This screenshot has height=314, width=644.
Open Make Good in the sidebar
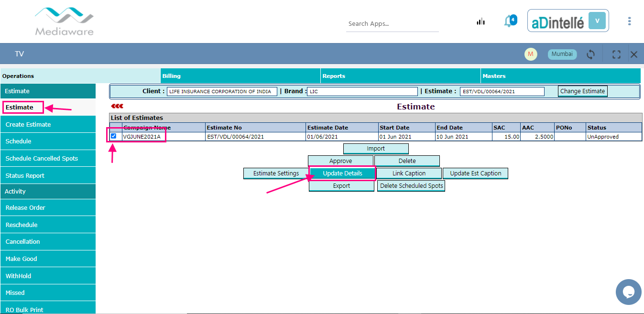[x=48, y=259]
